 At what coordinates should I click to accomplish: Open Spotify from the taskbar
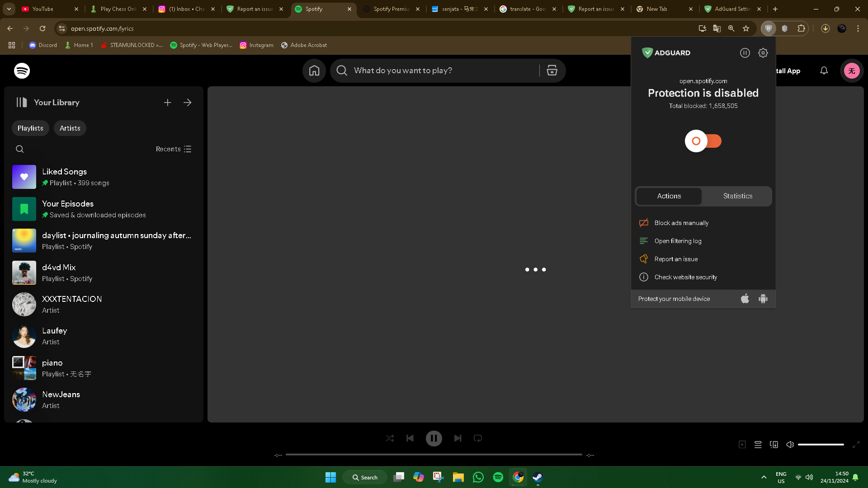(498, 477)
